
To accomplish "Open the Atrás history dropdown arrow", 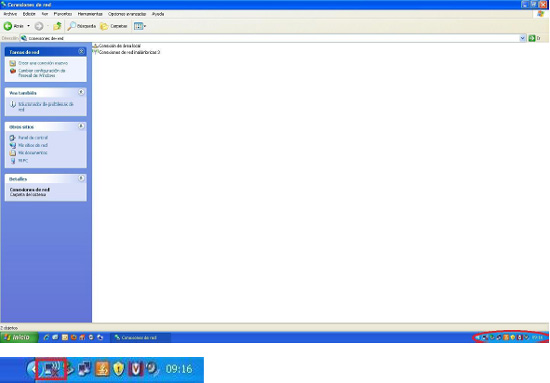I will tap(28, 26).
